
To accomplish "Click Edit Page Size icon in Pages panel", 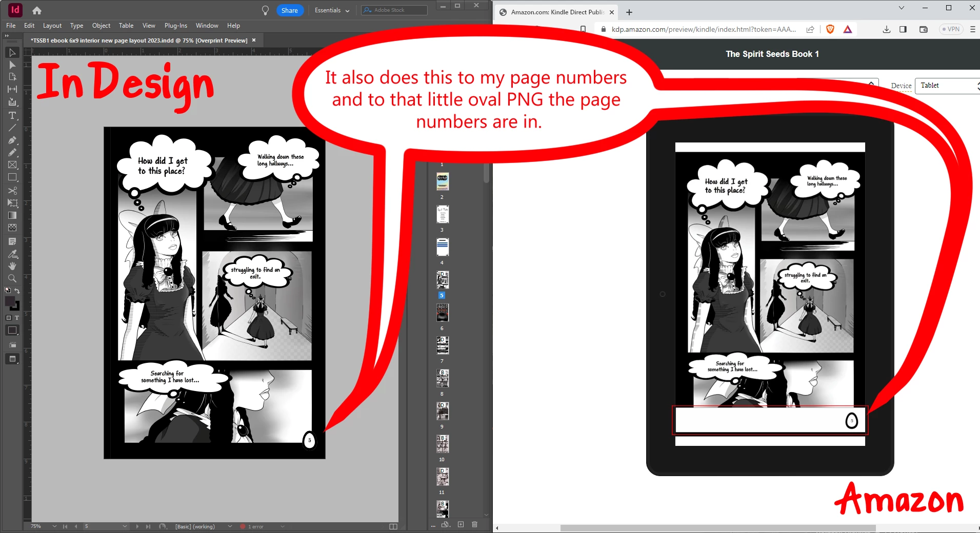I will coord(446,524).
